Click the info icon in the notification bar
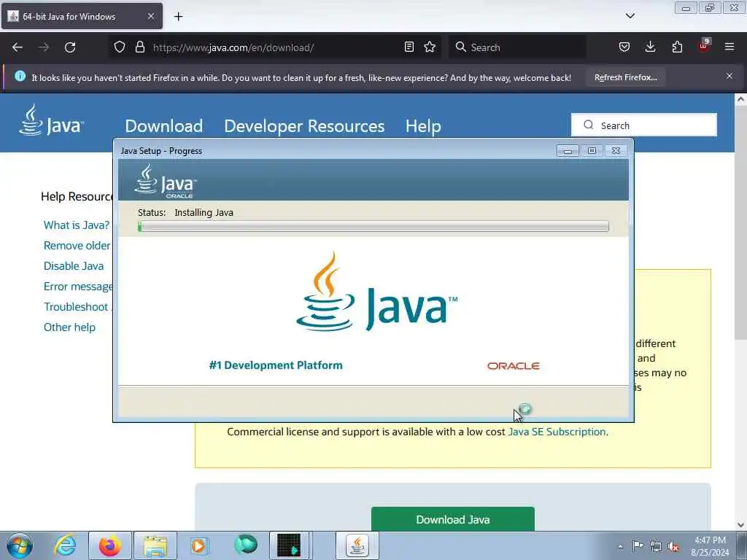The height and width of the screenshot is (560, 747). pyautogui.click(x=20, y=76)
